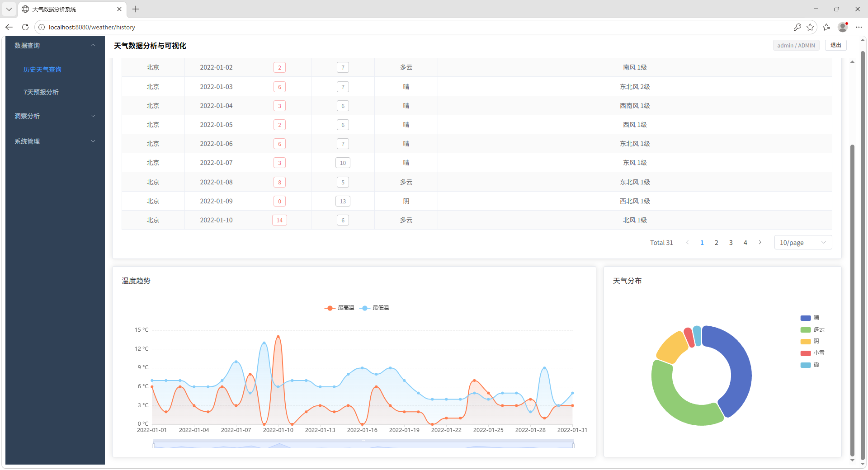The width and height of the screenshot is (868, 470).
Task: Expand the 系统管理 sidebar menu
Action: [x=55, y=141]
